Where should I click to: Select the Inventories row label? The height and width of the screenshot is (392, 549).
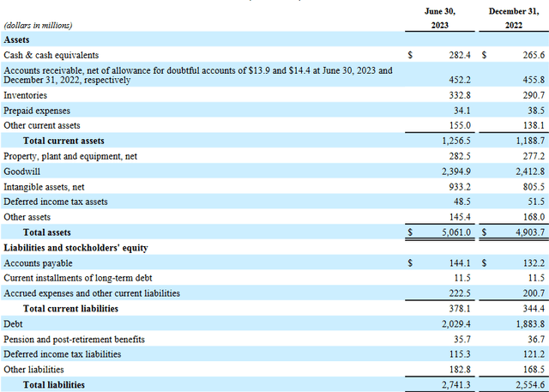25,95
